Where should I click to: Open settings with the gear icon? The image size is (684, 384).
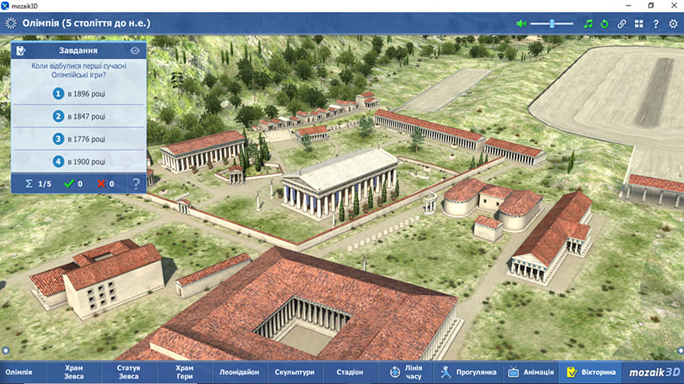673,24
